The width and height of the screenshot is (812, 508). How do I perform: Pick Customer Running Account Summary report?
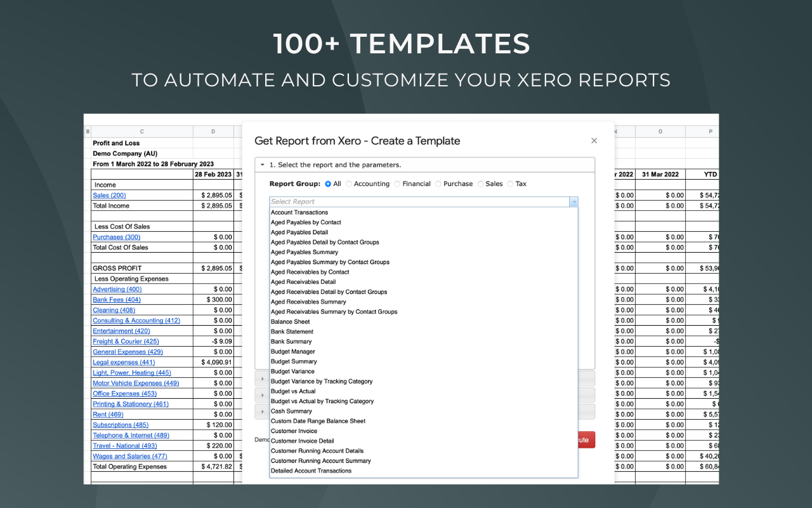pos(424,461)
